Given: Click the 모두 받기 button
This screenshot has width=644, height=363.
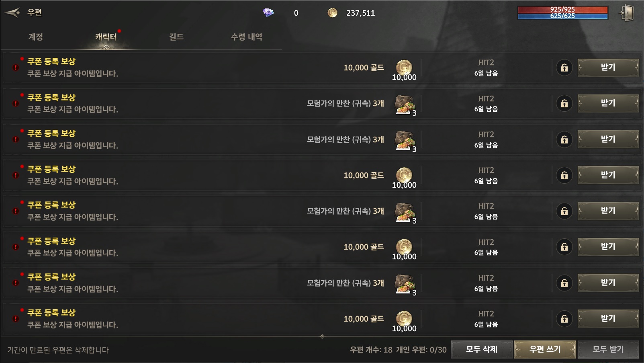Looking at the screenshot, I should click(x=608, y=349).
